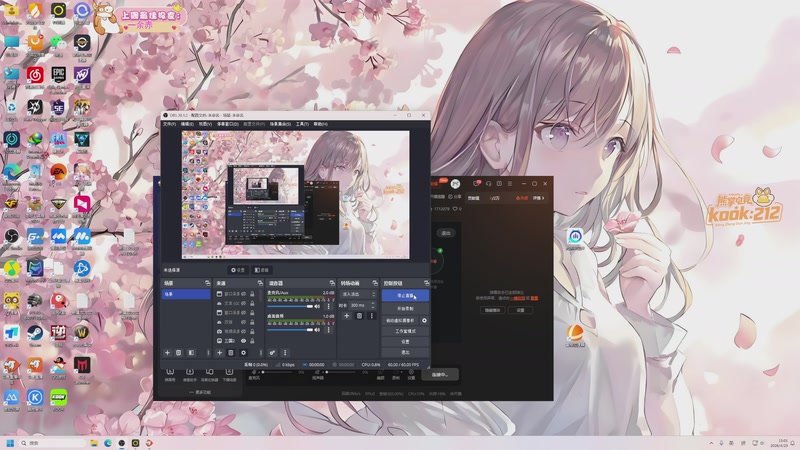Open the 视图(V) menu in OBS
Image resolution: width=800 pixels, height=450 pixels.
pos(205,124)
